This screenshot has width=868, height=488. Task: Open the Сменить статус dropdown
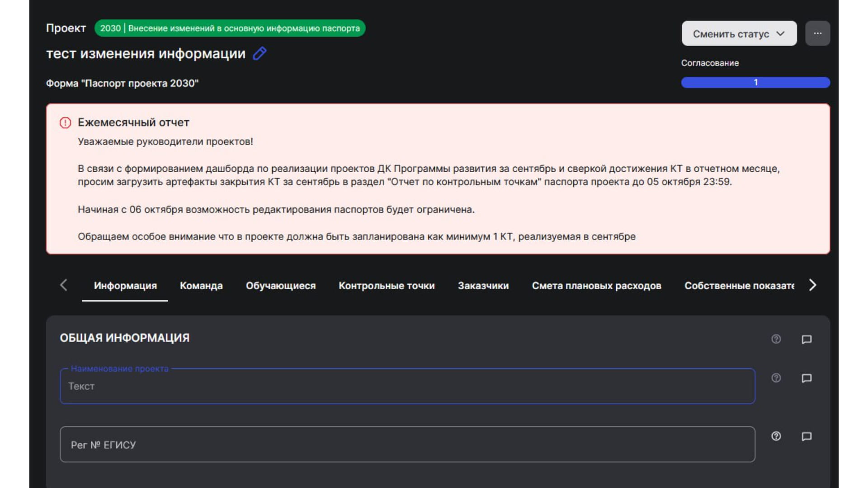739,33
